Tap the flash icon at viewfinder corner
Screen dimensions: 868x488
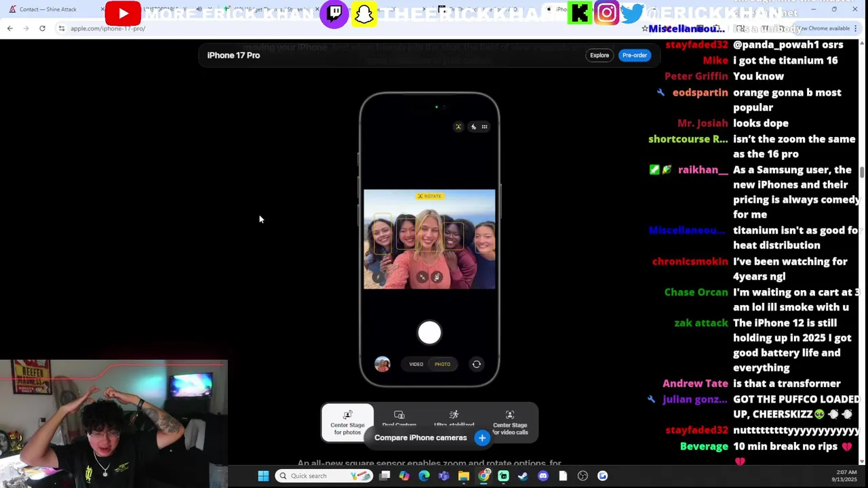pos(378,277)
